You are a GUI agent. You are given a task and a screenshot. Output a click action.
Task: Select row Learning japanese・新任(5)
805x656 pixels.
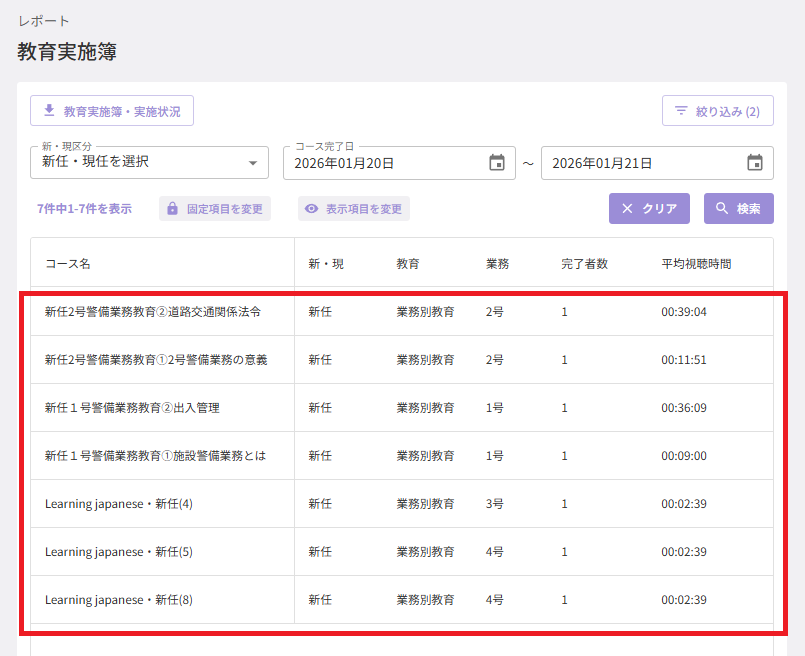coord(402,552)
